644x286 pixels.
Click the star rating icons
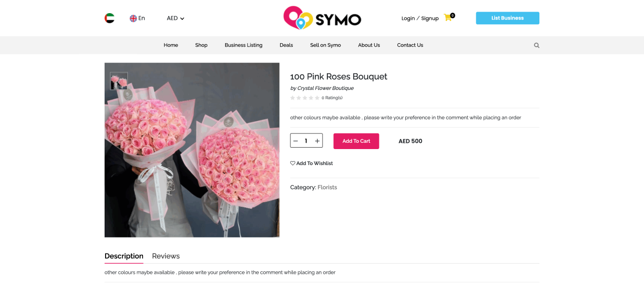point(304,98)
